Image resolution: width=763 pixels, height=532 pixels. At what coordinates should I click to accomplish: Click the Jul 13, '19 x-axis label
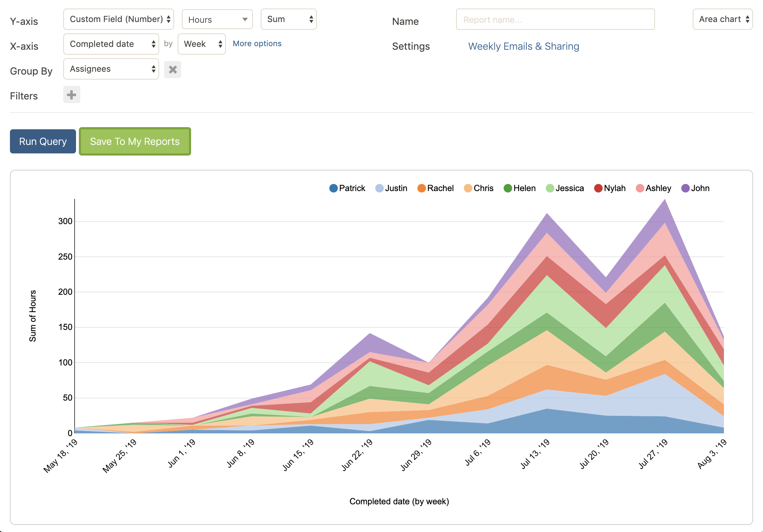[x=535, y=454]
